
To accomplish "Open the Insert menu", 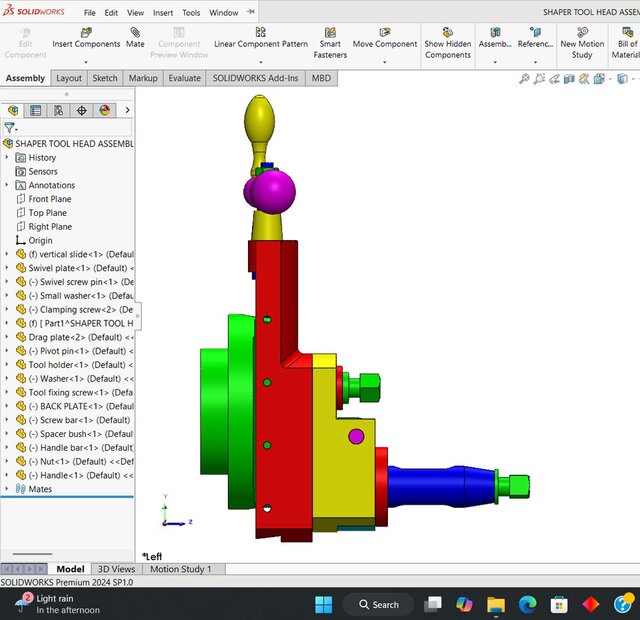I will click(x=163, y=13).
